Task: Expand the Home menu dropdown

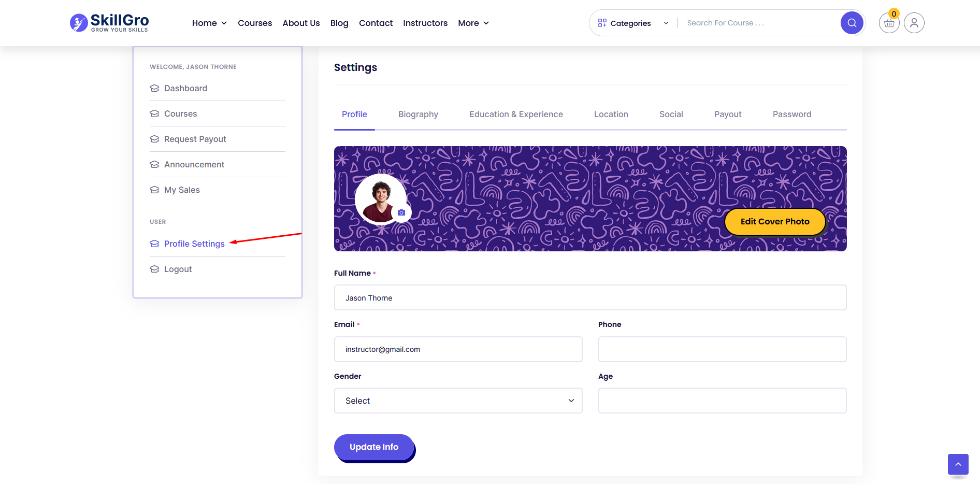Action: pos(209,23)
